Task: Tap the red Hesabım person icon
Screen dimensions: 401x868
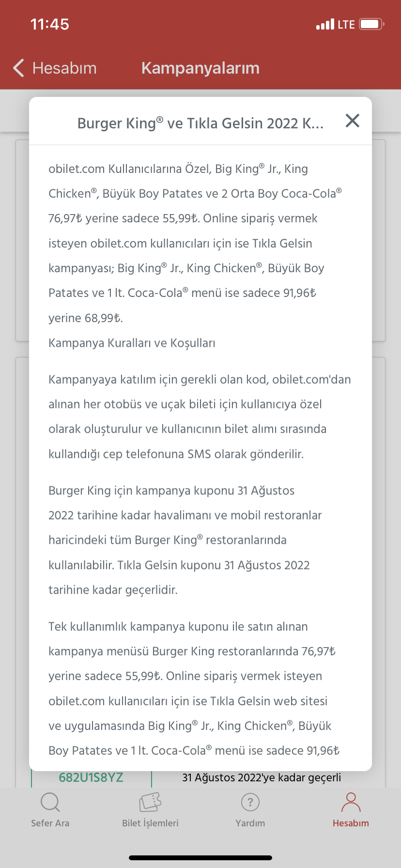Action: 351,802
